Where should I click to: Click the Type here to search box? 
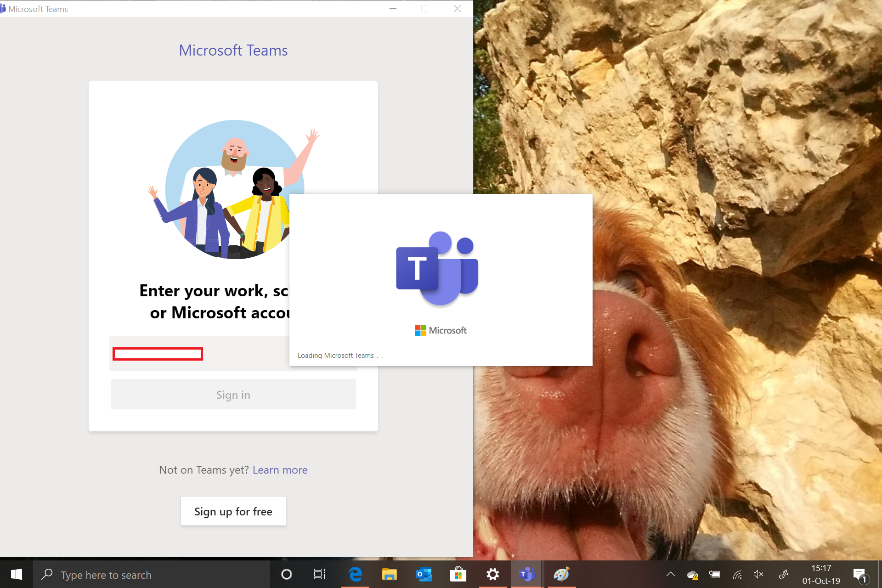(x=152, y=574)
